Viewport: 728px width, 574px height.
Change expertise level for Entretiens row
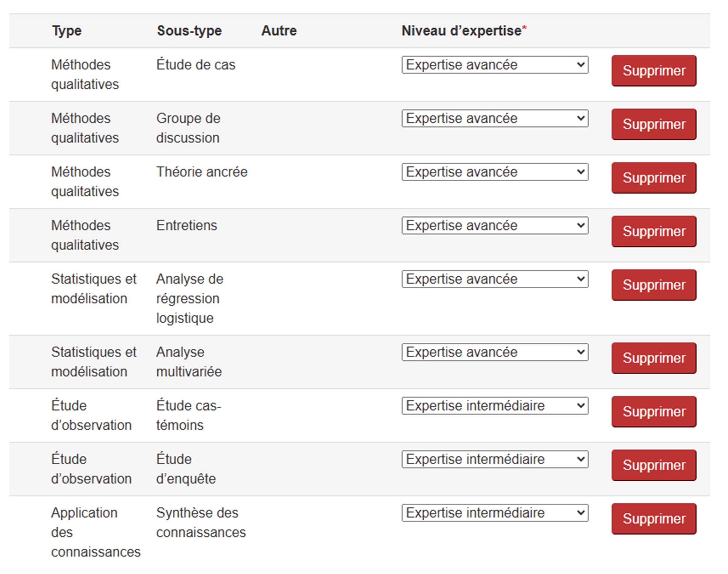[x=495, y=226]
